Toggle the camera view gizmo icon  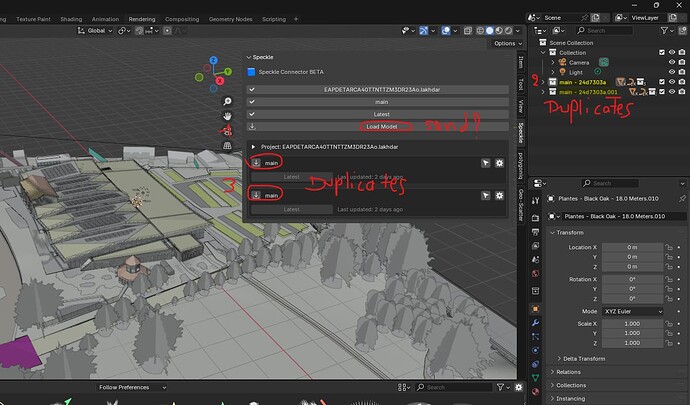click(x=227, y=131)
